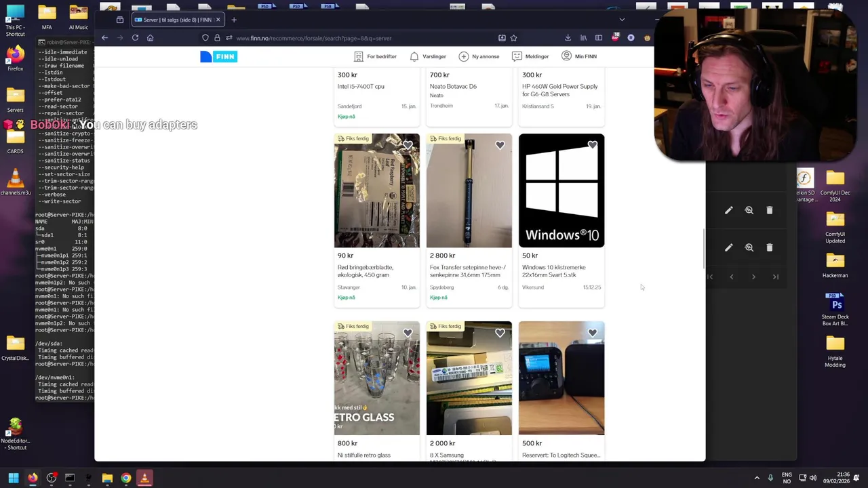Open Varslinger notifications in FINN header
Screen dimensions: 868x488
pyautogui.click(x=428, y=56)
